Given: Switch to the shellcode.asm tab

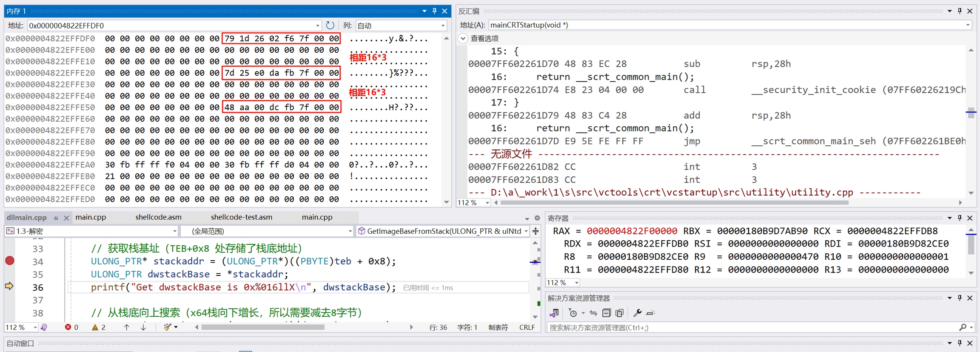Looking at the screenshot, I should coord(158,217).
